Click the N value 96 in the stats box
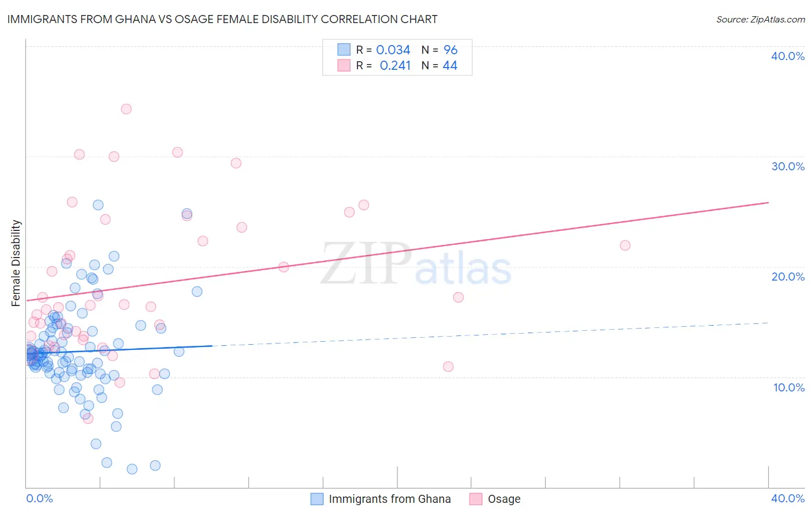 point(450,50)
